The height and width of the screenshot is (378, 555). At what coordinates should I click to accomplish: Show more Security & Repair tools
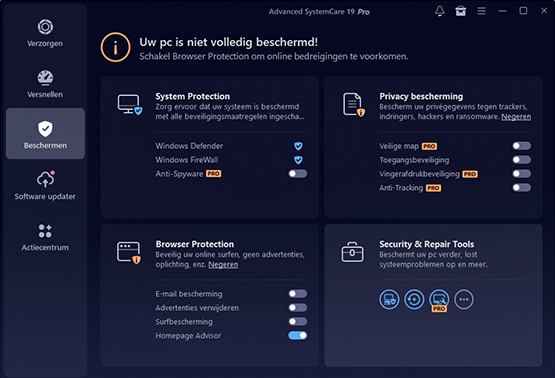[464, 299]
